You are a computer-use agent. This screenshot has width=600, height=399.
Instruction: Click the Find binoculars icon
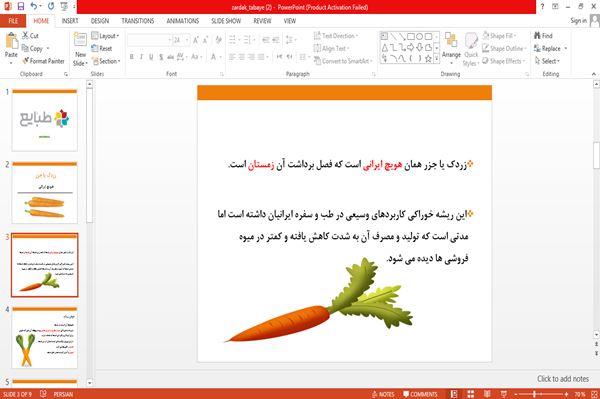537,36
